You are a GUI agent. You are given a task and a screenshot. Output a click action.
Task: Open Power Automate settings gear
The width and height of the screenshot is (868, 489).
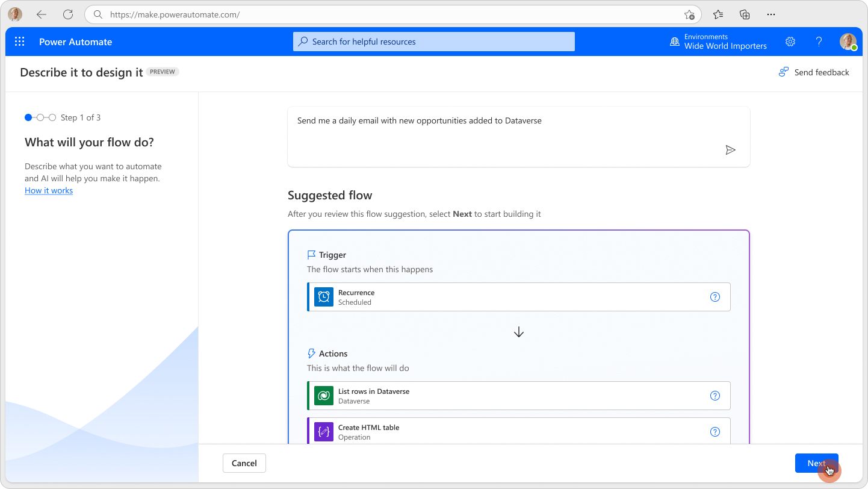[x=790, y=42]
